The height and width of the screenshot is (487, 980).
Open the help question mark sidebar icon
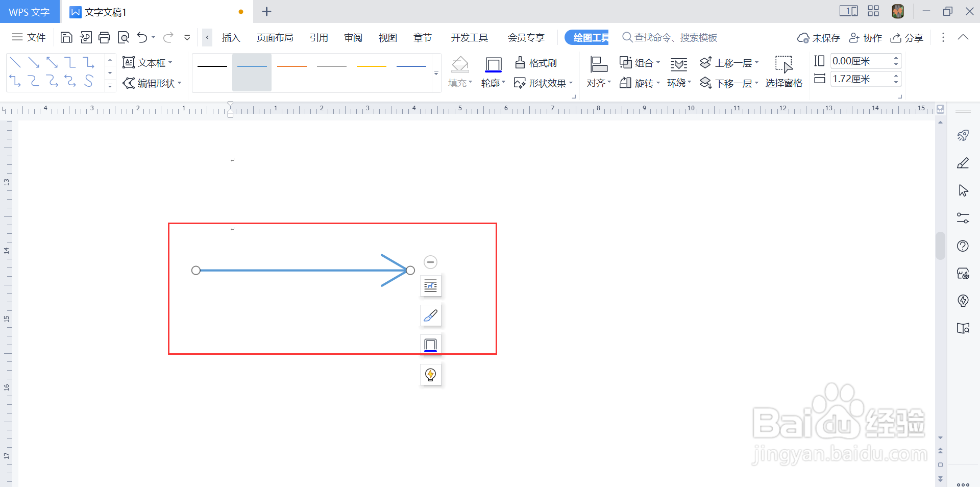click(x=963, y=246)
